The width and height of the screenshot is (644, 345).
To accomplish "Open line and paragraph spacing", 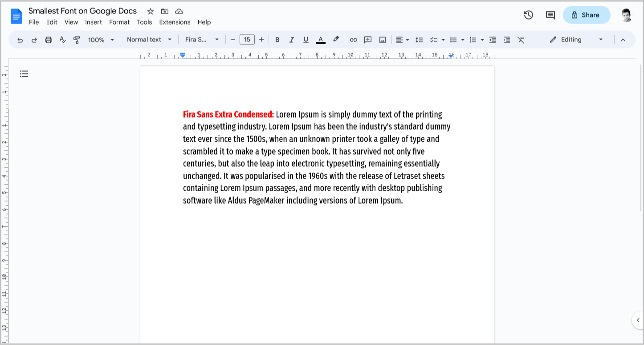I will (419, 40).
